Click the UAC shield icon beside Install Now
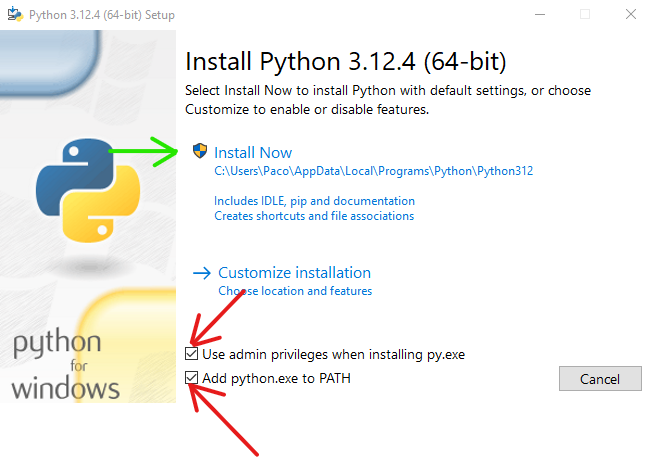This screenshot has height=458, width=653. [x=200, y=151]
